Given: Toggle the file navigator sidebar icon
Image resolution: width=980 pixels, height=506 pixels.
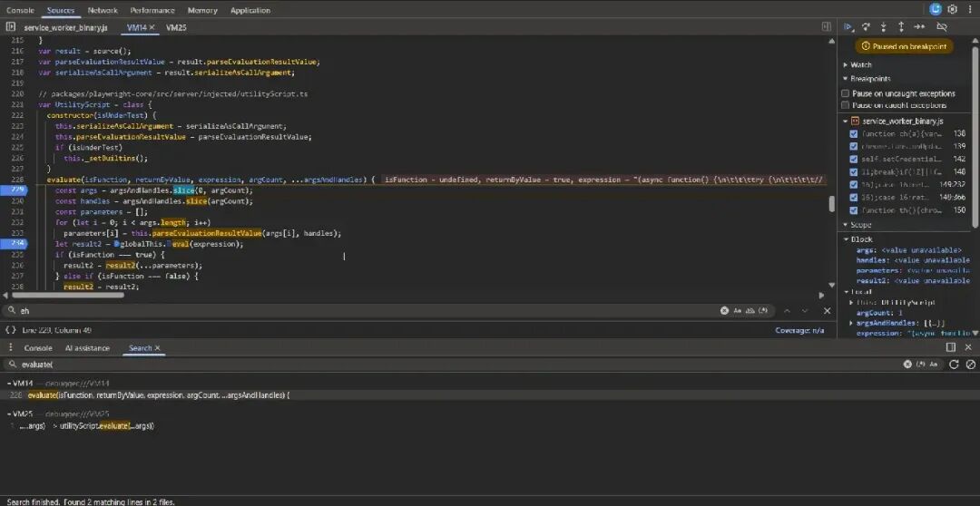Looking at the screenshot, I should pos(11,27).
